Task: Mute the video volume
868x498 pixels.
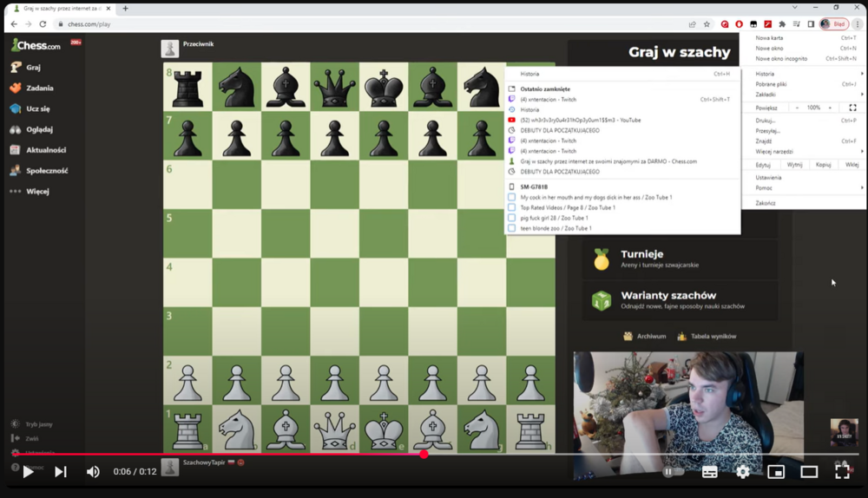Action: coord(93,471)
